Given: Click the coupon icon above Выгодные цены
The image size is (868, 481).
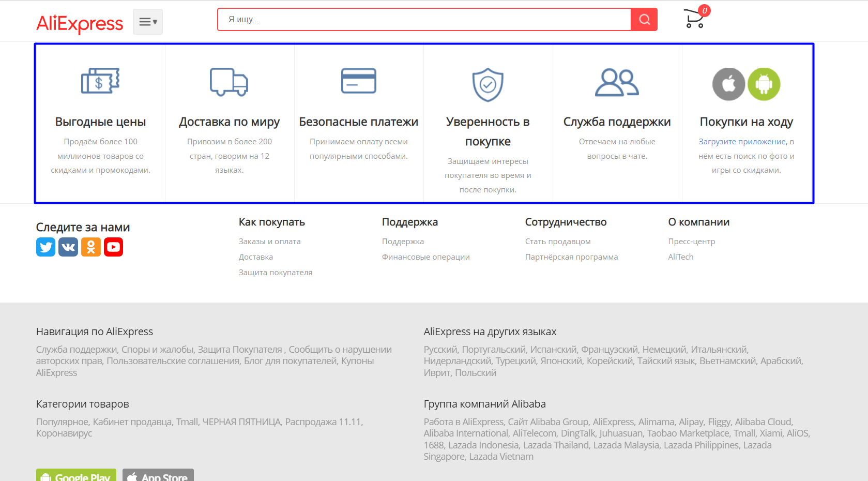Looking at the screenshot, I should tap(100, 81).
